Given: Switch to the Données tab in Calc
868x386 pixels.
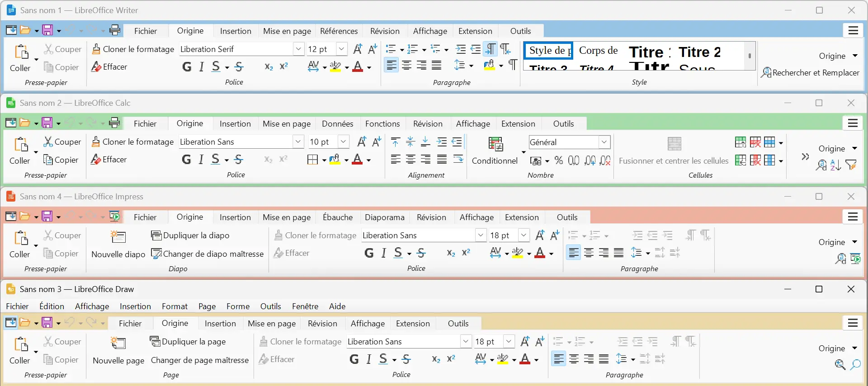Looking at the screenshot, I should click(337, 123).
